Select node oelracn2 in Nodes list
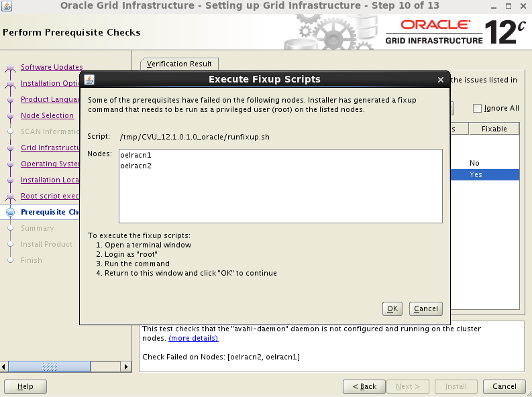The height and width of the screenshot is (397, 532). (x=280, y=166)
